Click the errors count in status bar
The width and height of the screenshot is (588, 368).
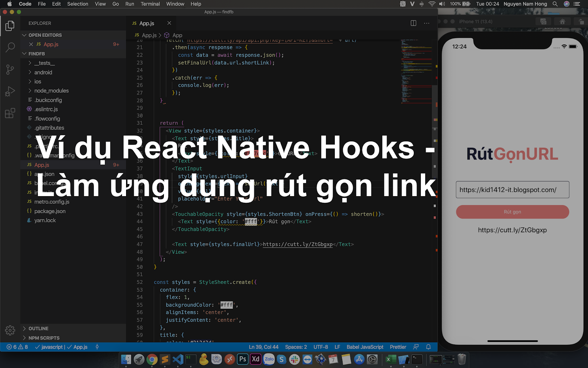click(12, 347)
